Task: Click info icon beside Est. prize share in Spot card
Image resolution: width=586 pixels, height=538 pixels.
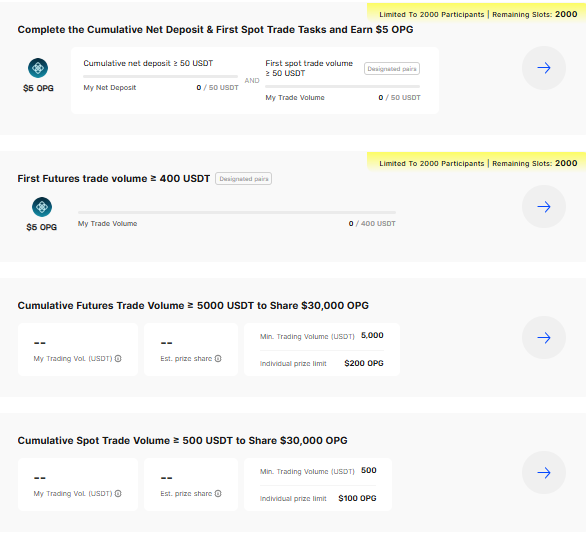Action: (218, 494)
